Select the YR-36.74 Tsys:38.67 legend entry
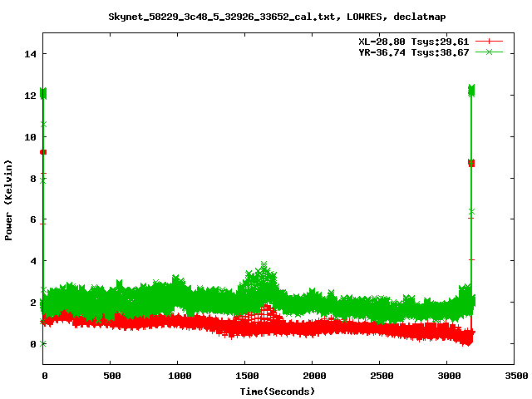Screen dimensions: 532x399 click(414, 52)
